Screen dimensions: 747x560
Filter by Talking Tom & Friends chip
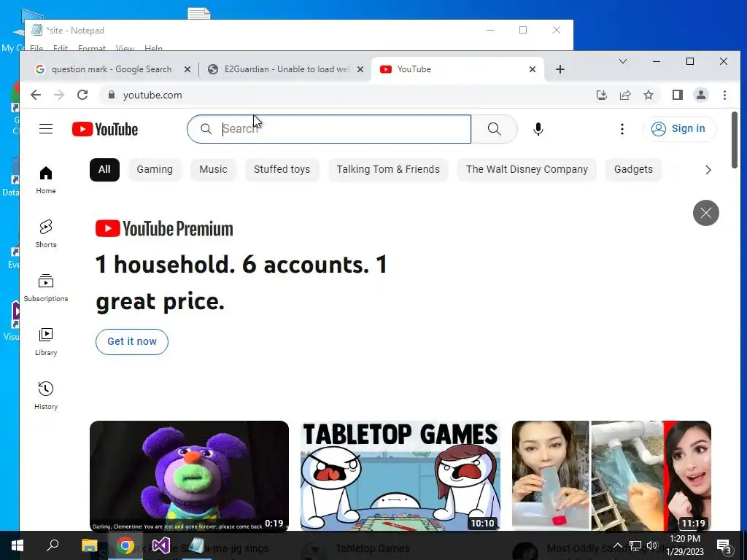tap(388, 169)
